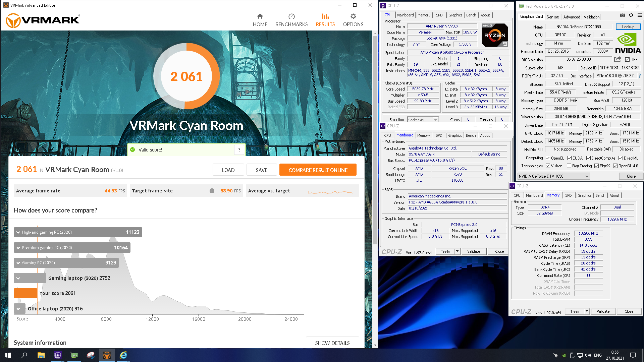Click the valid score help question mark

click(x=239, y=150)
